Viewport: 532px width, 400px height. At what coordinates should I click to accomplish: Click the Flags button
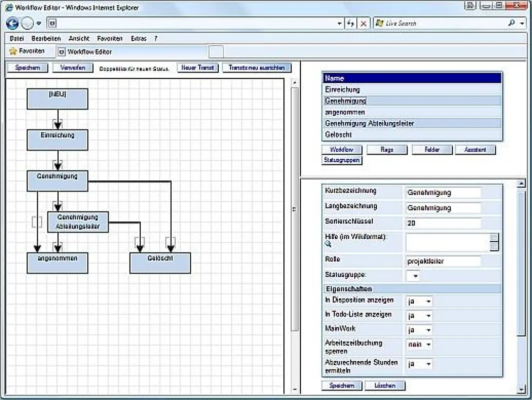point(387,149)
